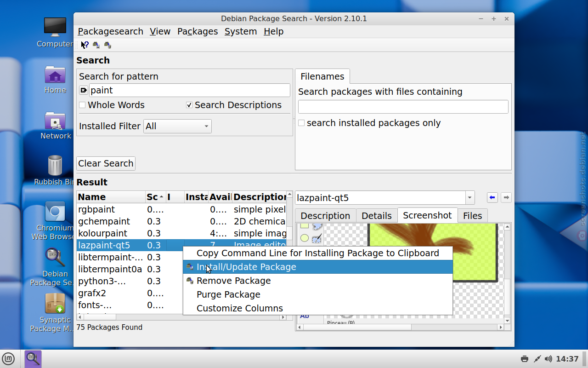Viewport: 588px width, 368px height.
Task: Sort results by the Installed version column header
Action: (196, 197)
